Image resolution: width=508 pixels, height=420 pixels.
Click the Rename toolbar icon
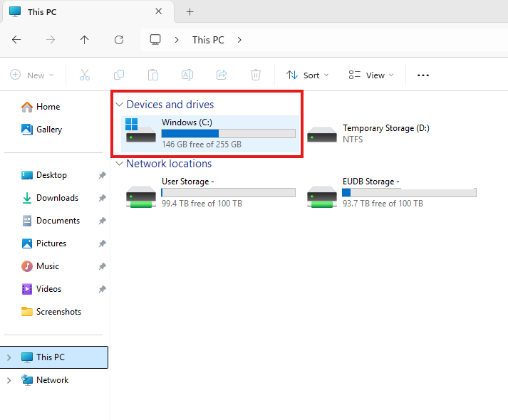[x=187, y=75]
